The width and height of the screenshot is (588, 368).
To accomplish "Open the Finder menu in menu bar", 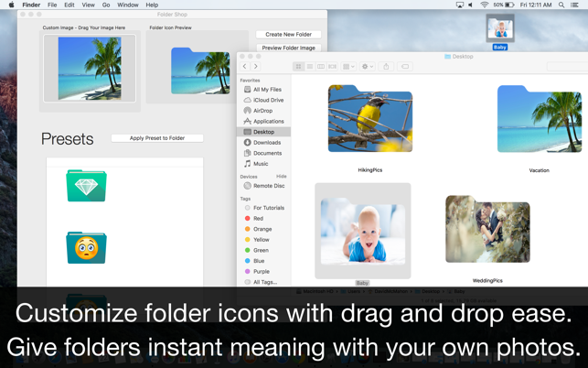I will pos(31,5).
